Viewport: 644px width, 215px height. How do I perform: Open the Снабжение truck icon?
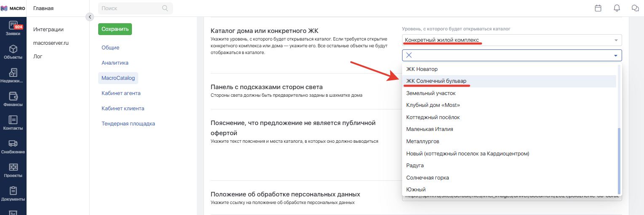coord(13,143)
